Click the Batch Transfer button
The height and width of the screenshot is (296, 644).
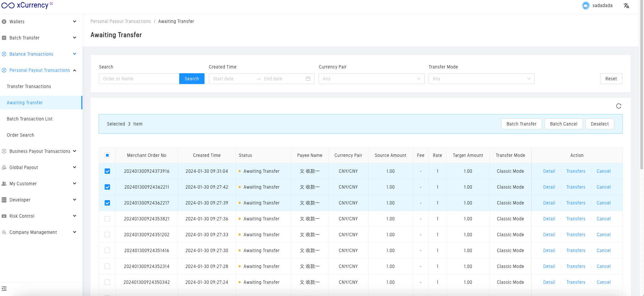pos(521,124)
